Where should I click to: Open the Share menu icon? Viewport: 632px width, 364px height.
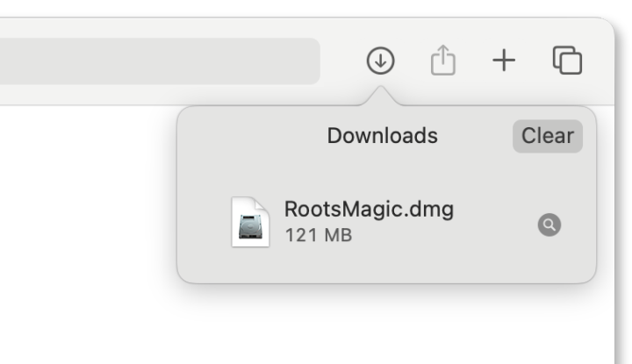click(443, 61)
